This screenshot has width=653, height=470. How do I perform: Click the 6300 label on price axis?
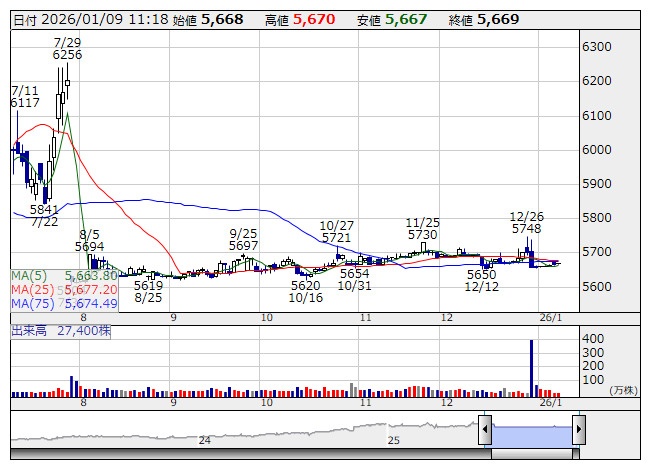click(x=597, y=47)
